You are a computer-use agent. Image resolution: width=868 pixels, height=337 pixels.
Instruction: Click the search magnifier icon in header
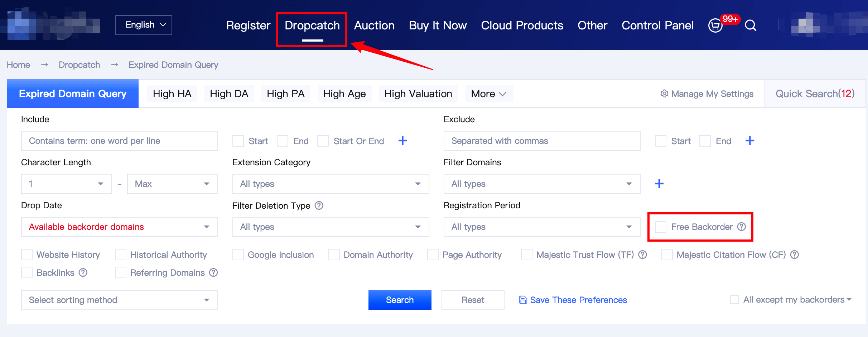(751, 25)
